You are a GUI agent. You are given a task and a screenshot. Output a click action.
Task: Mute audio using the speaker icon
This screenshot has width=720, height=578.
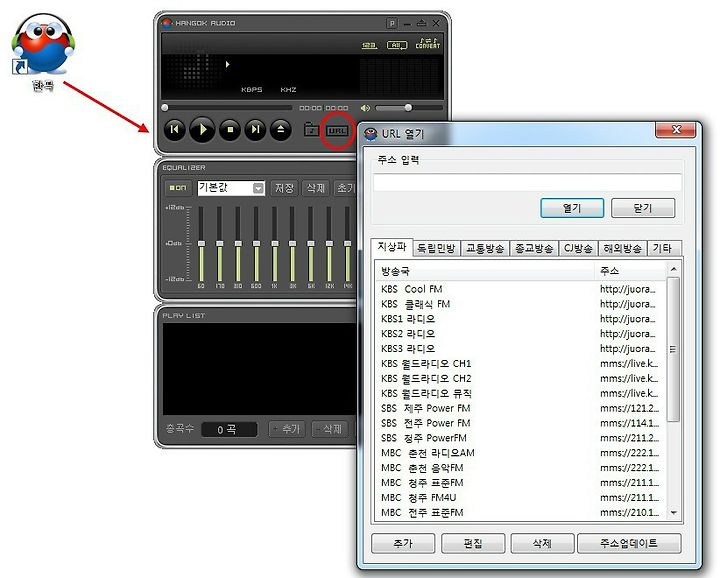click(x=365, y=108)
